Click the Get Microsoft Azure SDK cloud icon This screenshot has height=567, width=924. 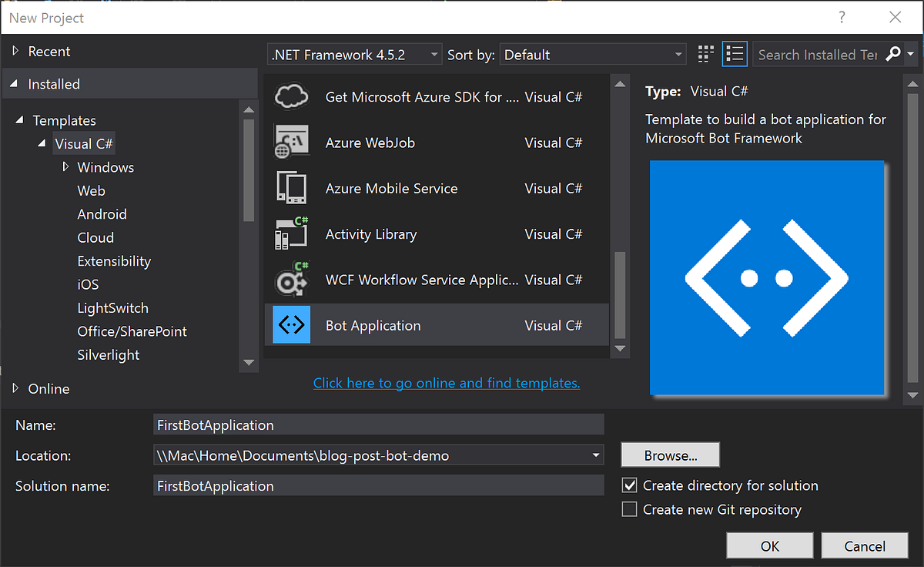tap(291, 96)
